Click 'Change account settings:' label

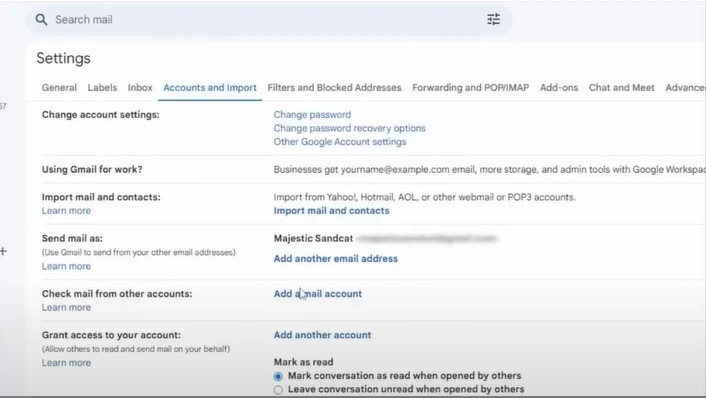(101, 115)
